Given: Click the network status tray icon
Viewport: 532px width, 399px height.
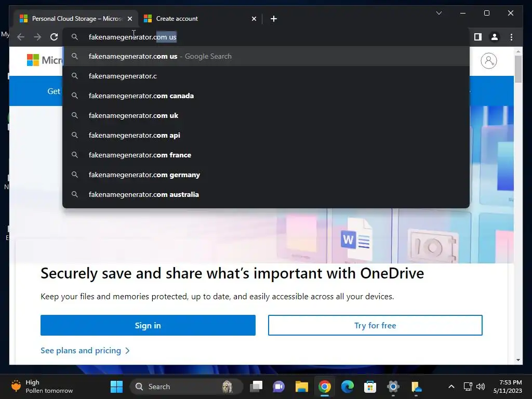Looking at the screenshot, I should click(468, 387).
